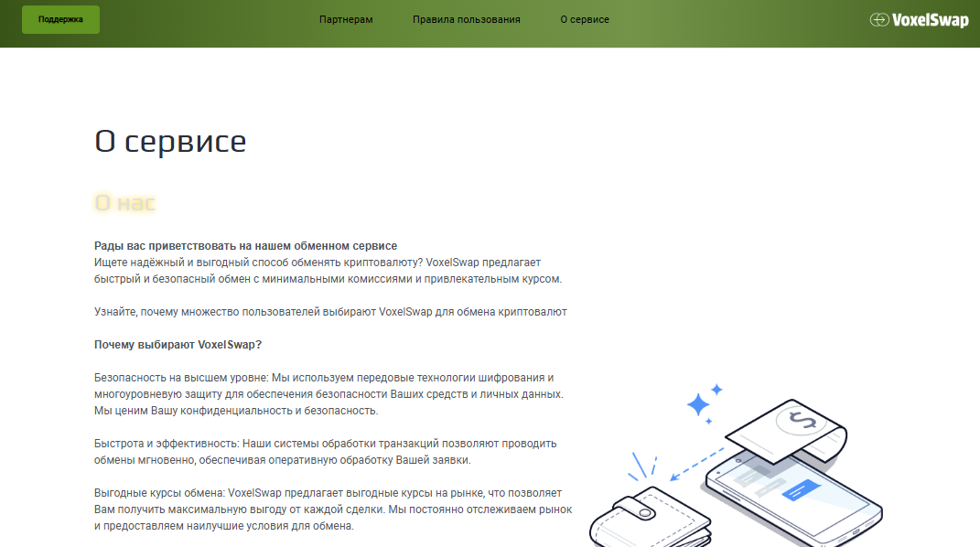Click the Быстрота и эффективность paragraph
980x547 pixels.
click(x=325, y=452)
